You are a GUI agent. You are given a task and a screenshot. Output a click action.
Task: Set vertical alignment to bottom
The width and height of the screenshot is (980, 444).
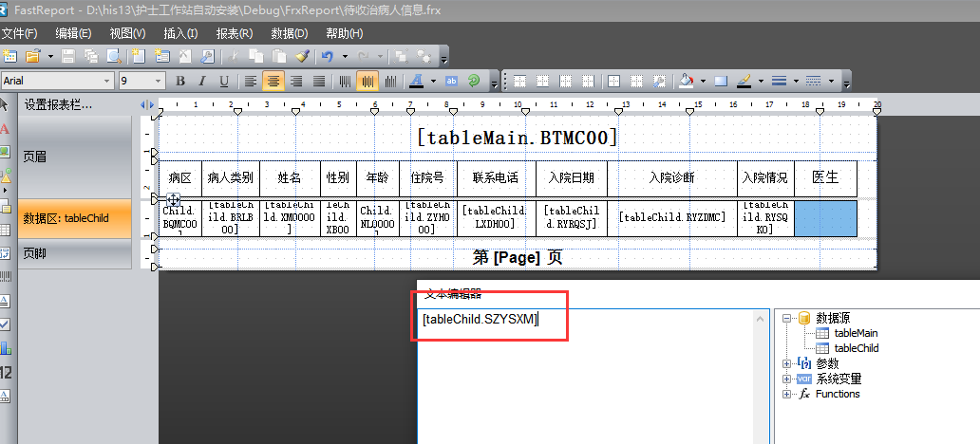pos(391,81)
